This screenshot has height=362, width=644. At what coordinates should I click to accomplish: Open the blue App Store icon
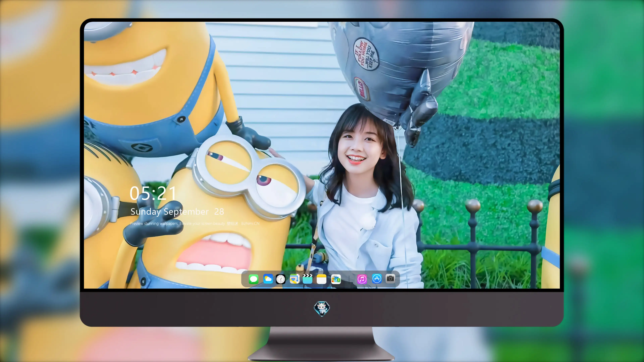377,279
